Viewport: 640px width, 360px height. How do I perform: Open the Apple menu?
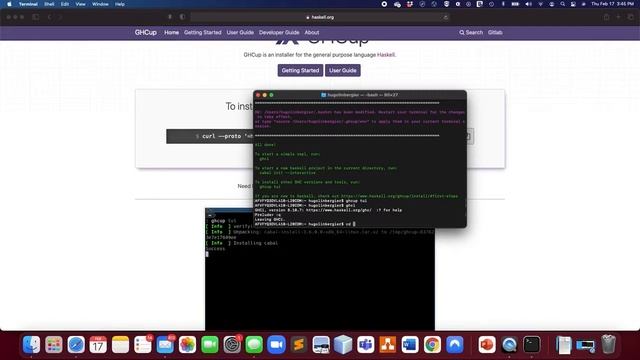click(x=9, y=4)
